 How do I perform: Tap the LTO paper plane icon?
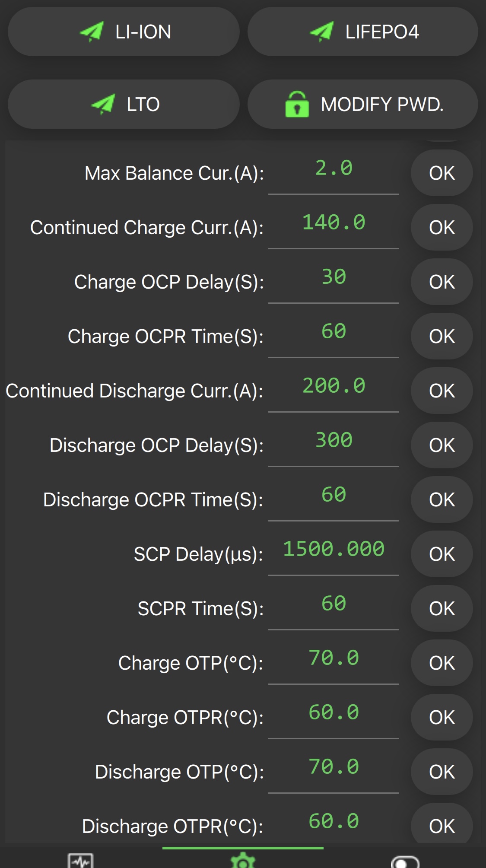[103, 104]
